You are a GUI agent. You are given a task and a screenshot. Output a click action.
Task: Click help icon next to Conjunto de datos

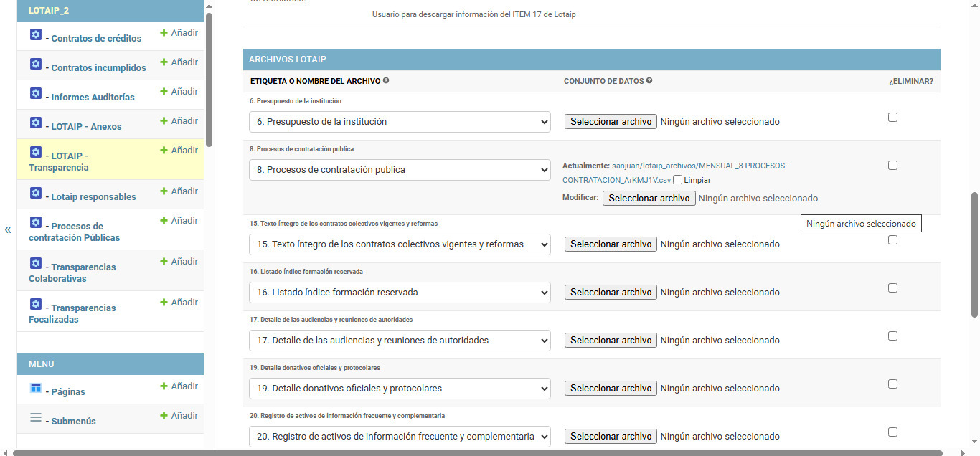[649, 81]
